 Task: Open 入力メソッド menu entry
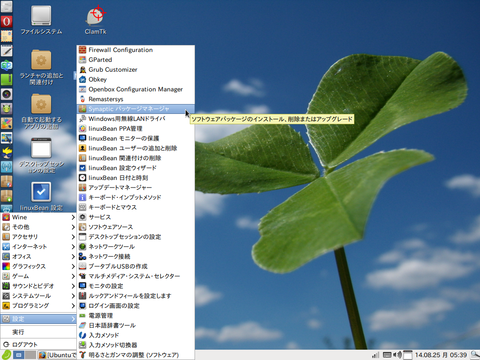[x=136, y=335]
